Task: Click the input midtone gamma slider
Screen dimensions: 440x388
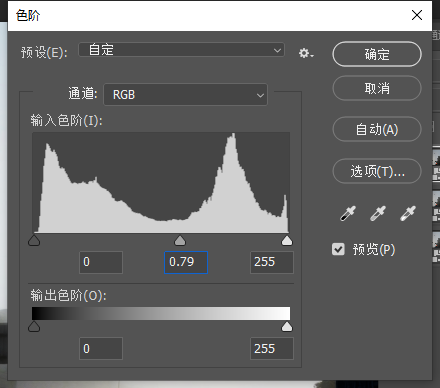Action: (180, 240)
